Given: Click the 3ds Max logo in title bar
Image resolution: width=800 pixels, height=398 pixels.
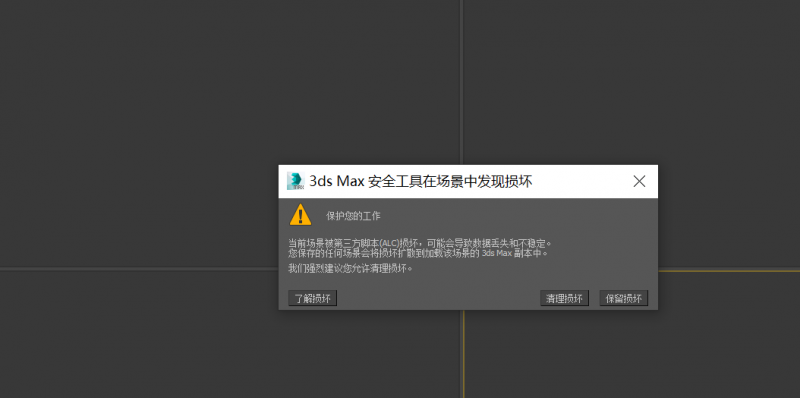Looking at the screenshot, I should (x=295, y=181).
